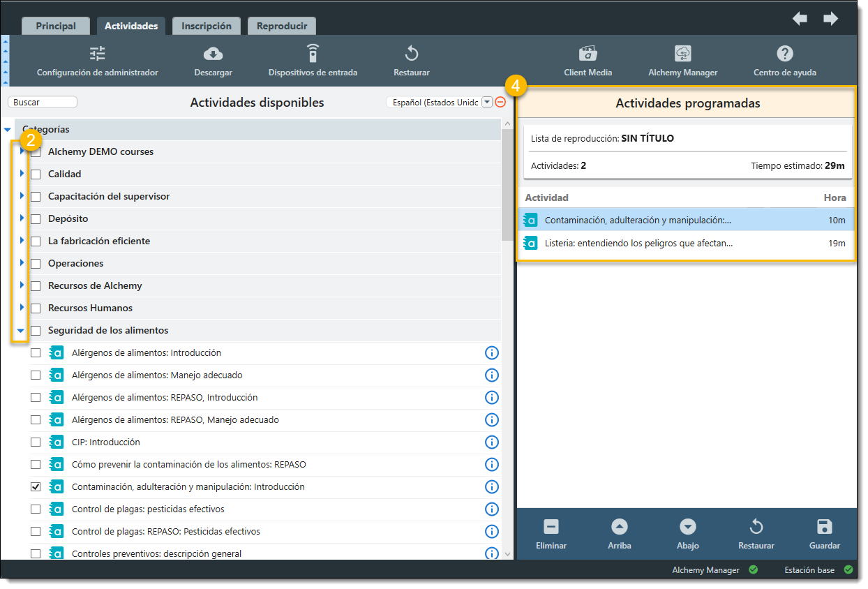Open Centro de ayuda help icon

(x=784, y=54)
